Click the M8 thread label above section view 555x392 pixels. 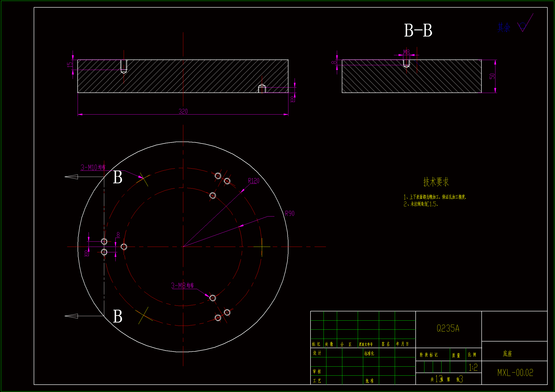click(406, 52)
